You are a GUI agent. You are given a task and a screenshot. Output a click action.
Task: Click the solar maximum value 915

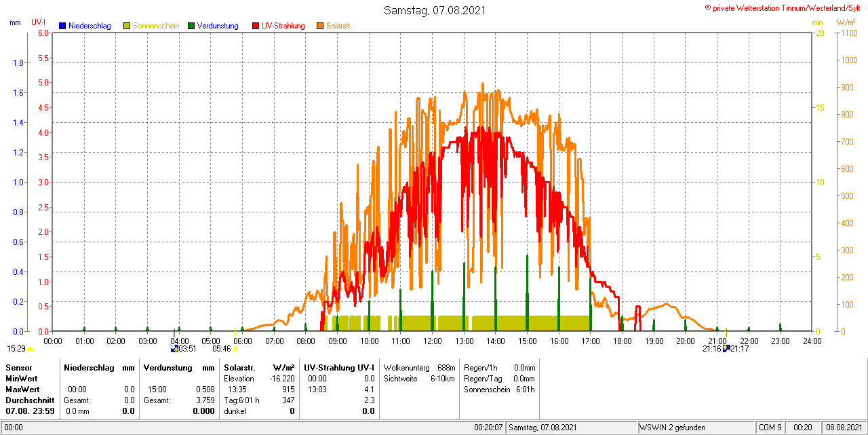click(288, 390)
